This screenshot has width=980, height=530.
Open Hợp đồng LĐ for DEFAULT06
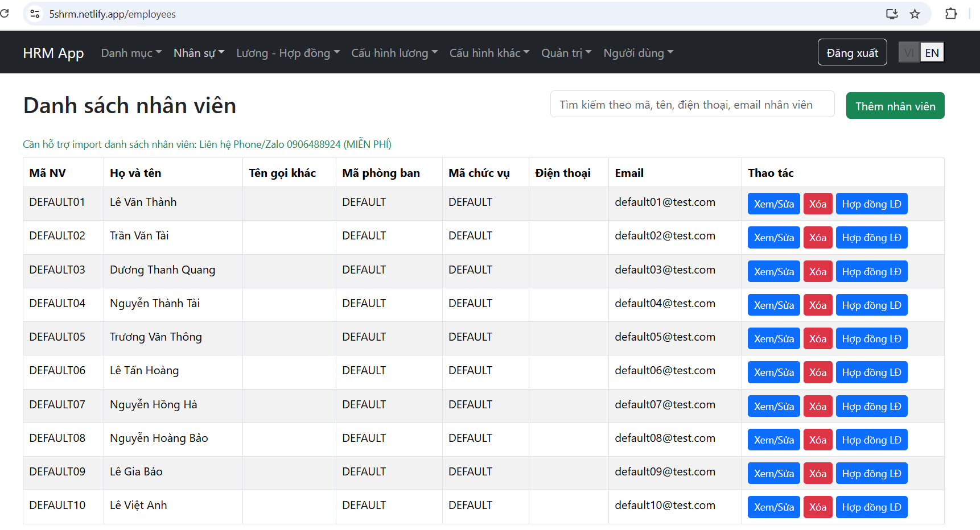point(871,372)
